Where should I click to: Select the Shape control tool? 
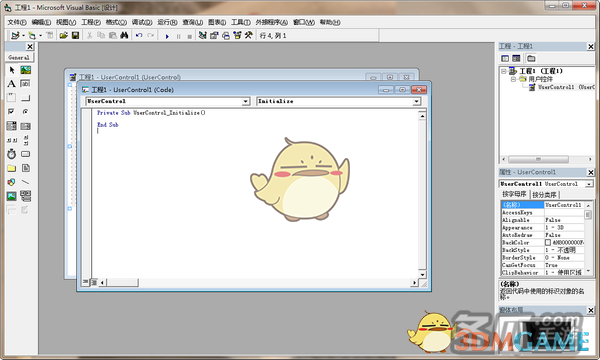[11, 182]
